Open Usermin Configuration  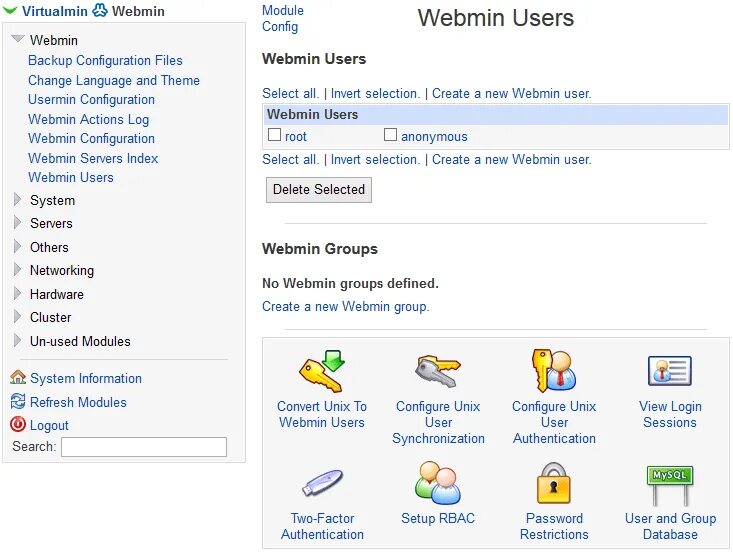coord(91,100)
